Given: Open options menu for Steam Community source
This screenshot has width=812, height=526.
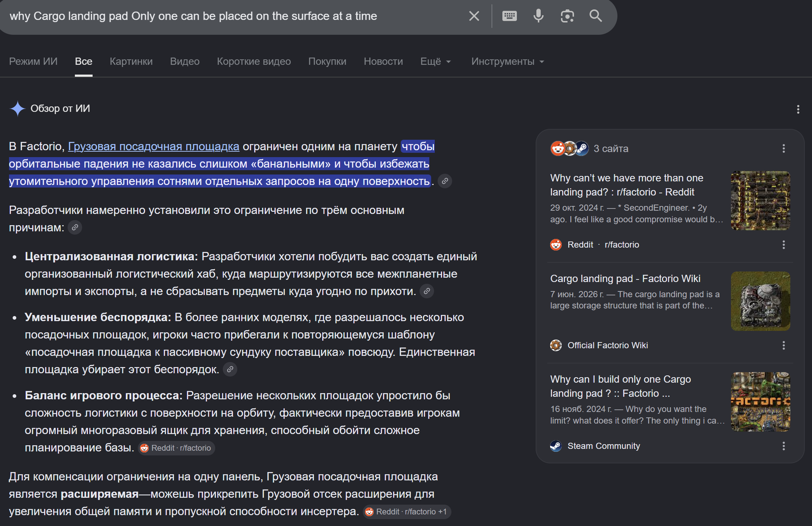Looking at the screenshot, I should 783,446.
